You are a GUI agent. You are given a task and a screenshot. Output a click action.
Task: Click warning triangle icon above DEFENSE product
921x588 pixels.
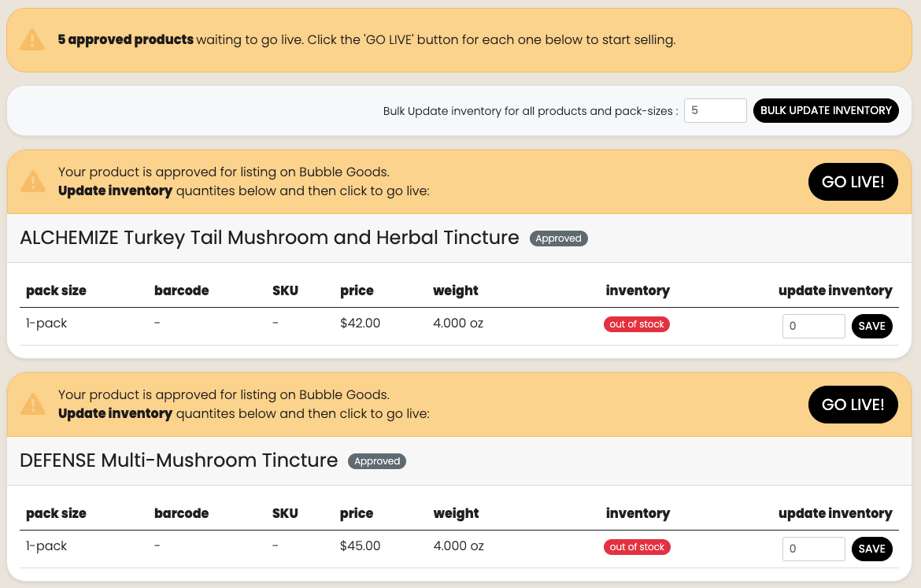33,404
